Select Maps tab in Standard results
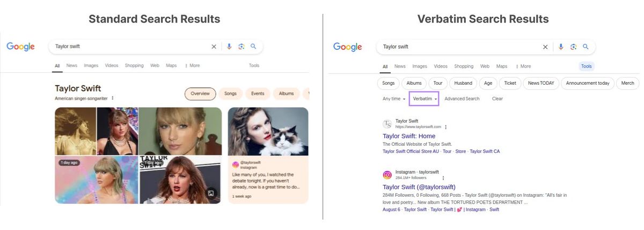The height and width of the screenshot is (230, 644). click(171, 65)
